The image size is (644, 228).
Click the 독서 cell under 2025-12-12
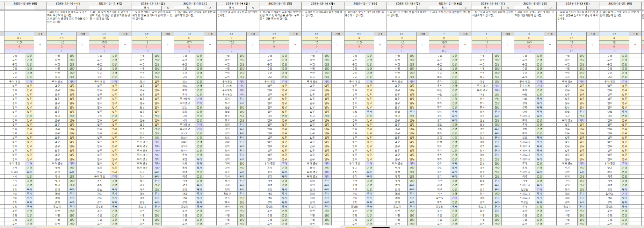tap(147, 8)
